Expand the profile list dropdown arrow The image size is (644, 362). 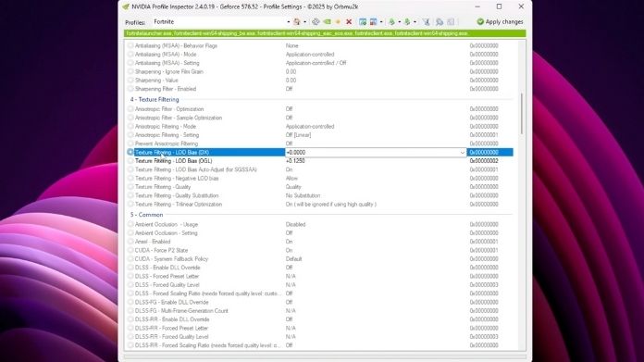click(288, 22)
